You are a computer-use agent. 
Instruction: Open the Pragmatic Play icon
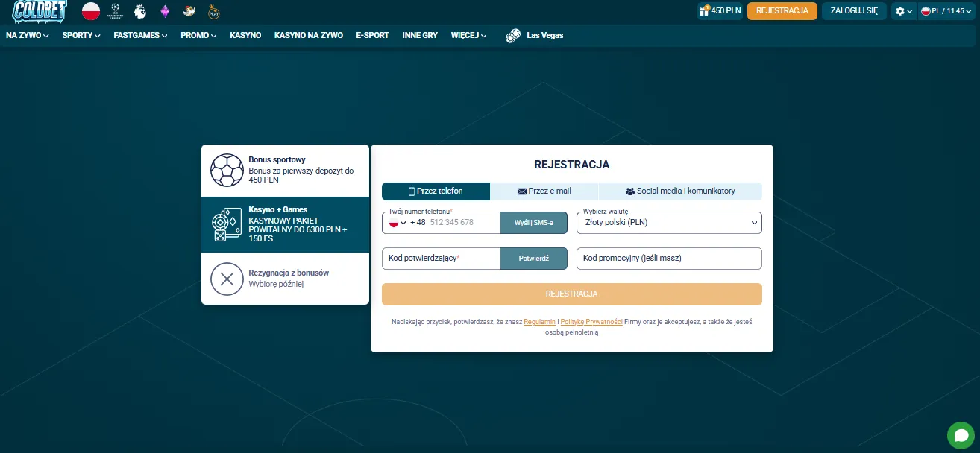click(214, 11)
